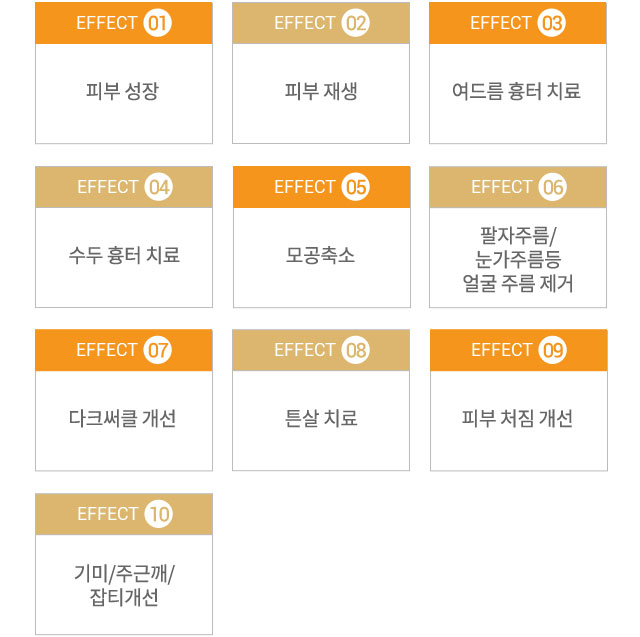Click the 07 number badge

pos(157,350)
